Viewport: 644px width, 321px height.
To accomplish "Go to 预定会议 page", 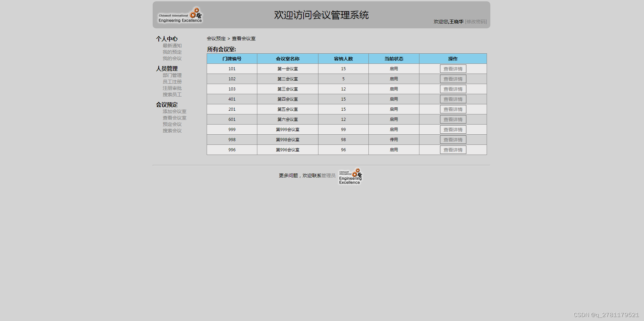I will 172,124.
